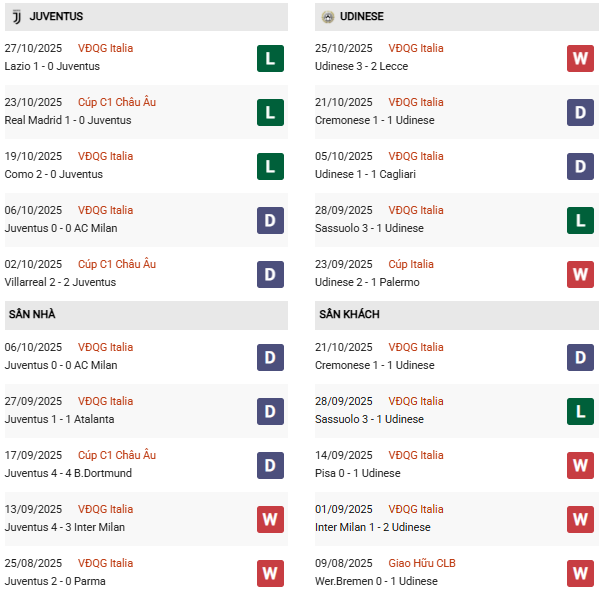
Task: Select the JUVENTUS section header
Action: point(56,17)
